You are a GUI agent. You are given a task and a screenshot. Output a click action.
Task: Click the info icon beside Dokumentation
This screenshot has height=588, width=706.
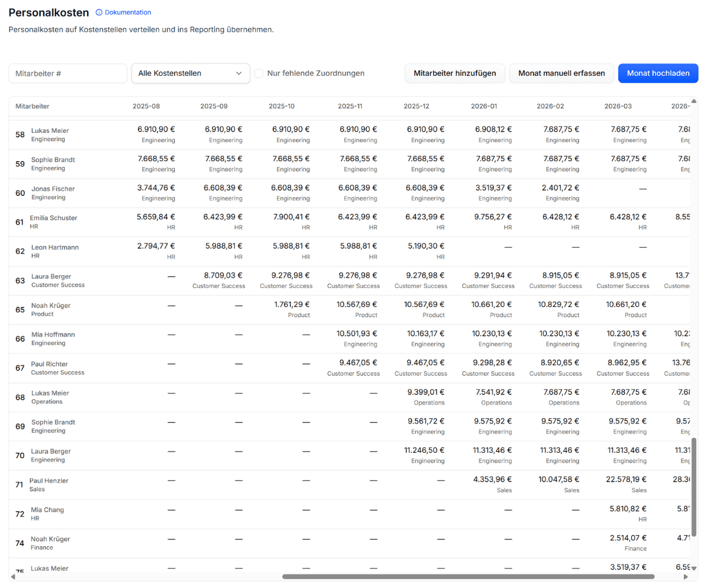click(x=99, y=12)
